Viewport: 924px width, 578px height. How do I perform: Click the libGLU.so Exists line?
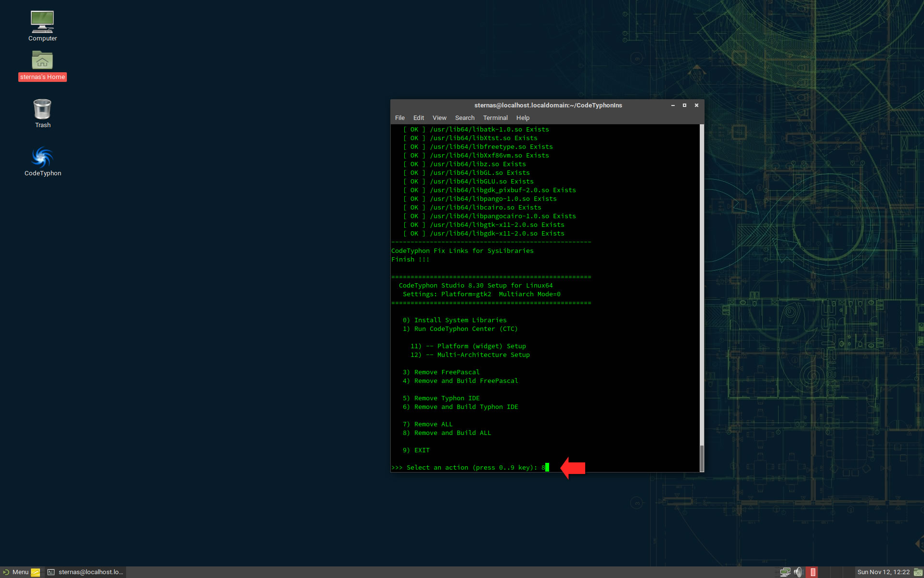click(x=468, y=182)
